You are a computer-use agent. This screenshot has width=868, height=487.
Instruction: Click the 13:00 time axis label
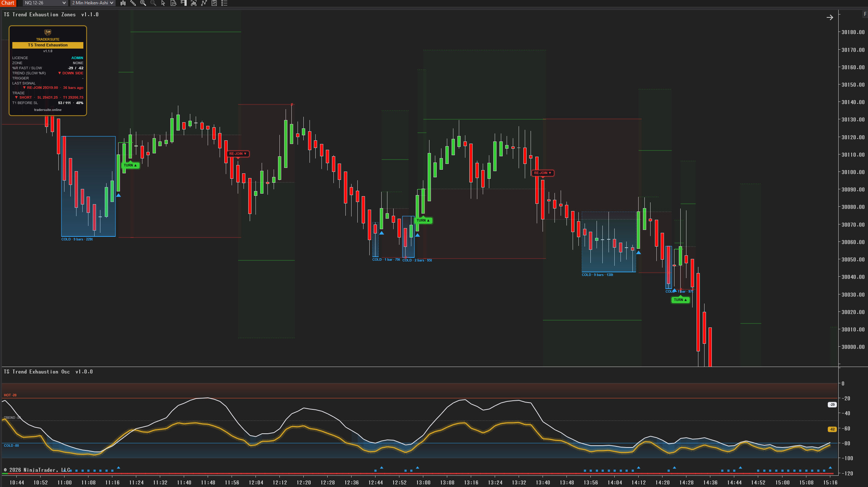point(423,483)
